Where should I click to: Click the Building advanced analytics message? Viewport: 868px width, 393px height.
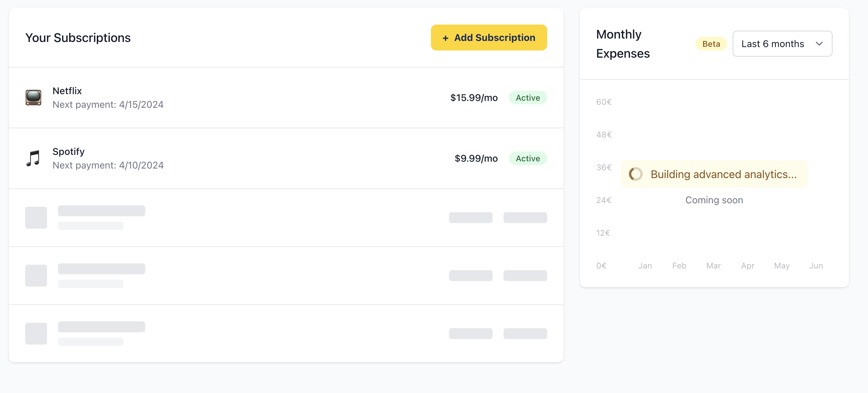[714, 174]
